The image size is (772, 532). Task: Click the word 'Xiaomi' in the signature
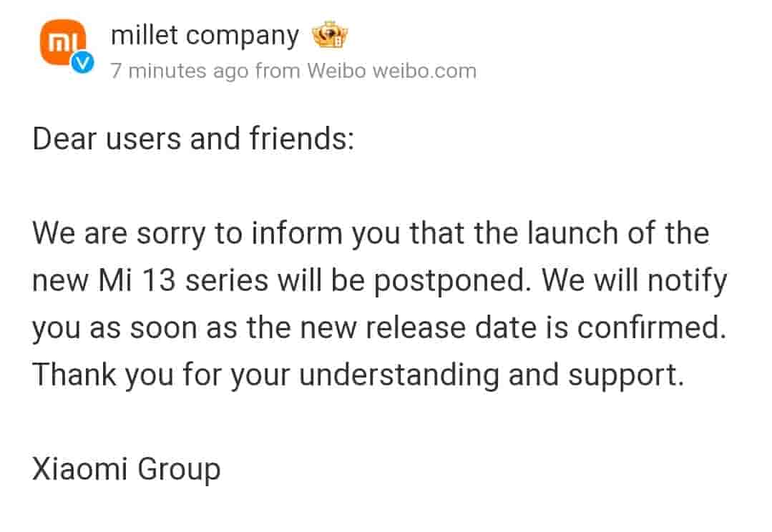tap(79, 470)
